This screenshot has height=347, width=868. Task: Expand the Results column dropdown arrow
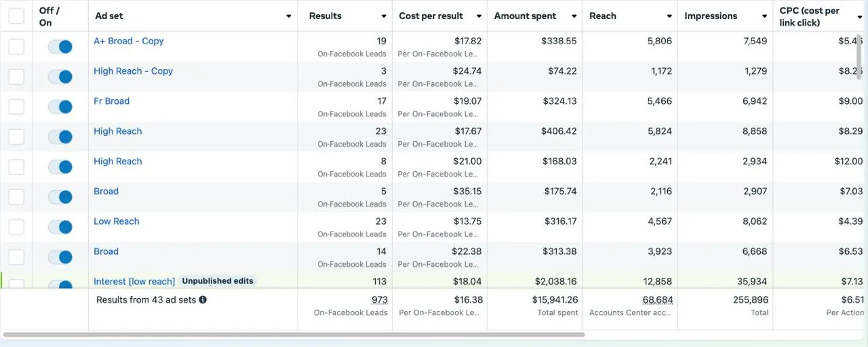[383, 16]
